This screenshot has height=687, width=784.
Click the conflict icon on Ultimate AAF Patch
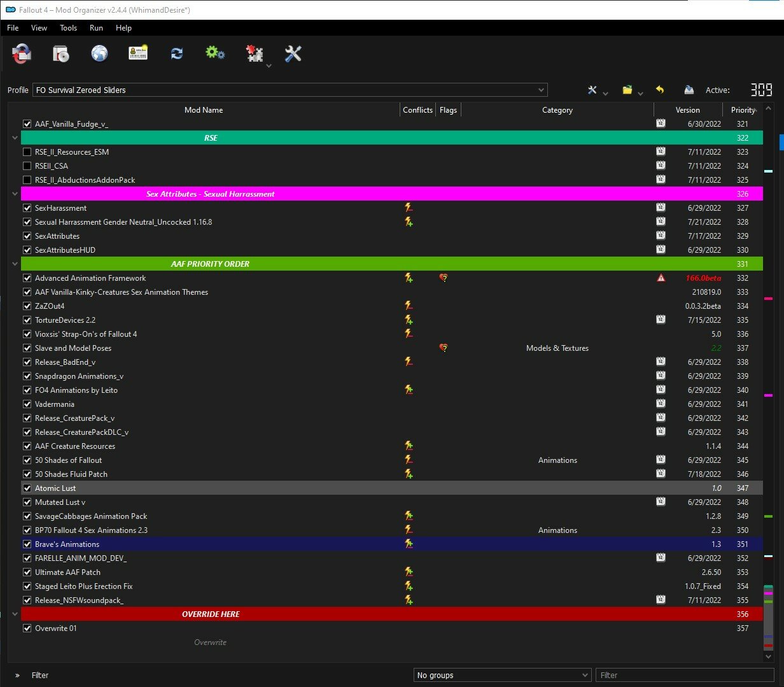coord(409,572)
